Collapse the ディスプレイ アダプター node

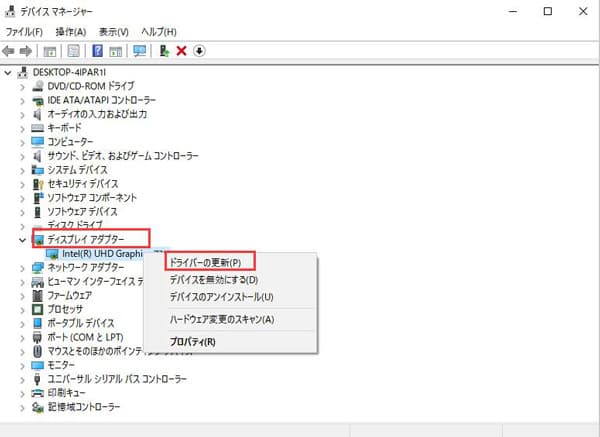[x=23, y=240]
